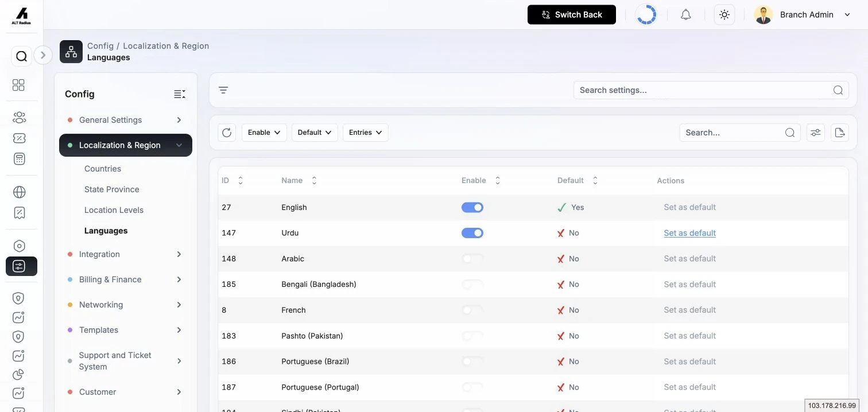Viewport: 868px width, 412px height.
Task: Open the users group icon in sidebar
Action: 19,118
